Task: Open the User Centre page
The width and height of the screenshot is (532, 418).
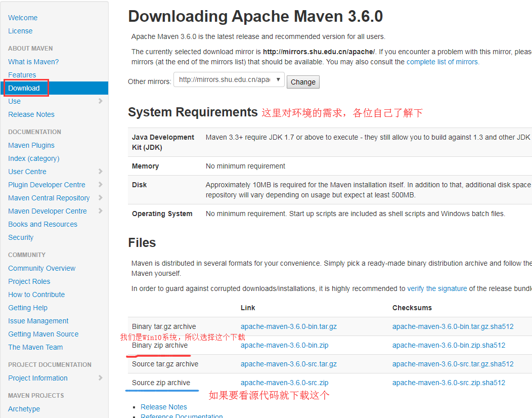Action: click(27, 172)
